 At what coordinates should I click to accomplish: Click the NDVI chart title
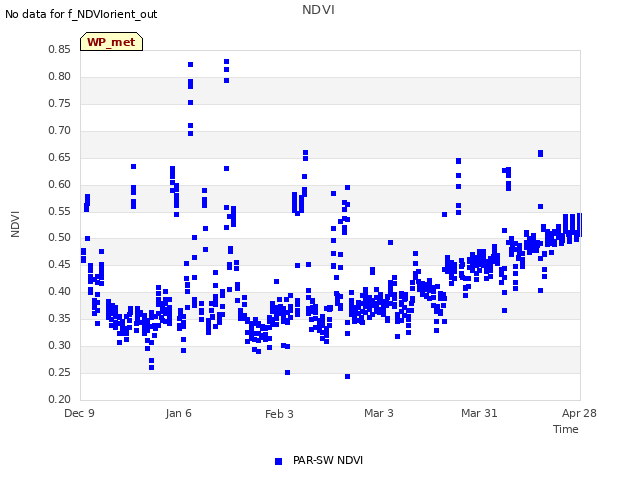point(318,10)
